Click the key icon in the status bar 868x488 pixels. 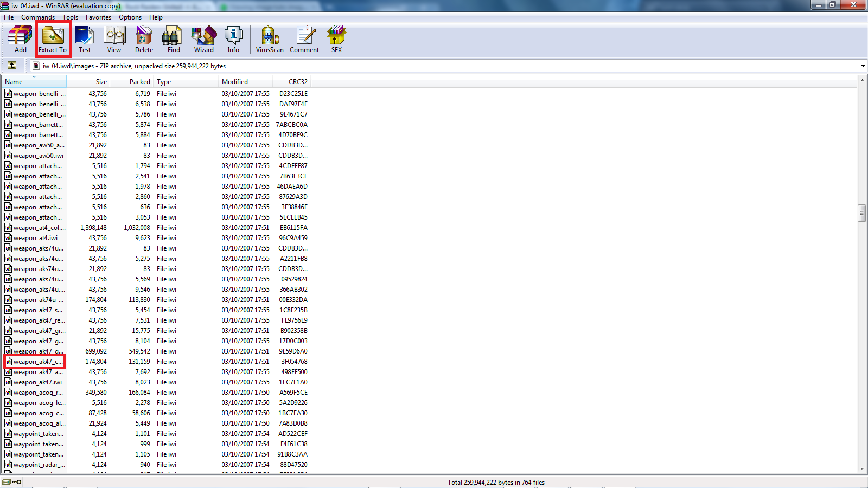coord(17,482)
